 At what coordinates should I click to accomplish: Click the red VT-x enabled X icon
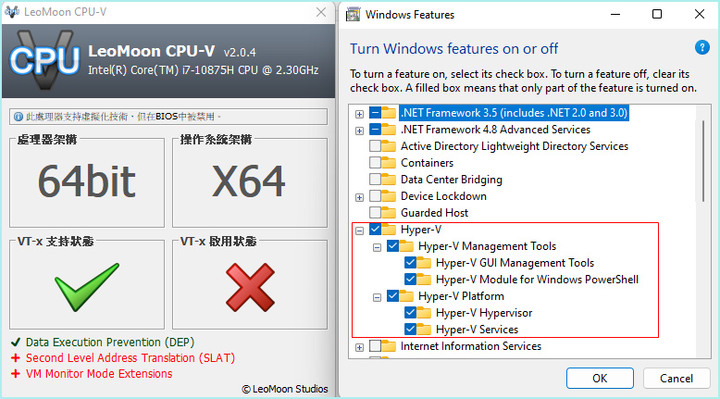pyautogui.click(x=250, y=287)
